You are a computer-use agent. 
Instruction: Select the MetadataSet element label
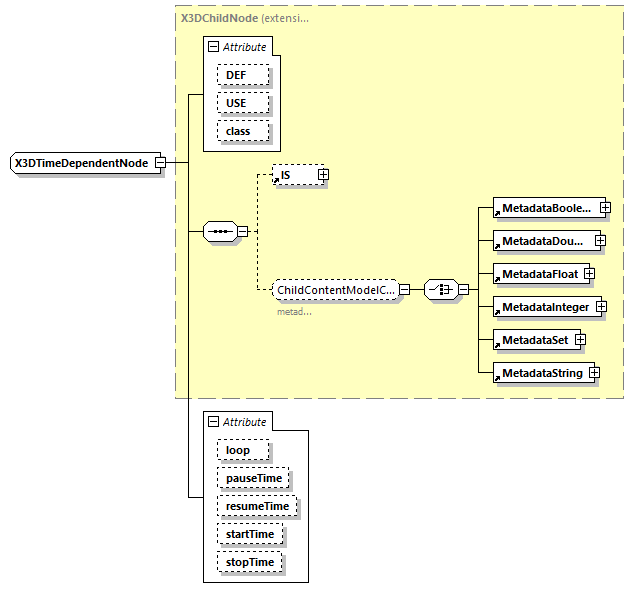(534, 341)
